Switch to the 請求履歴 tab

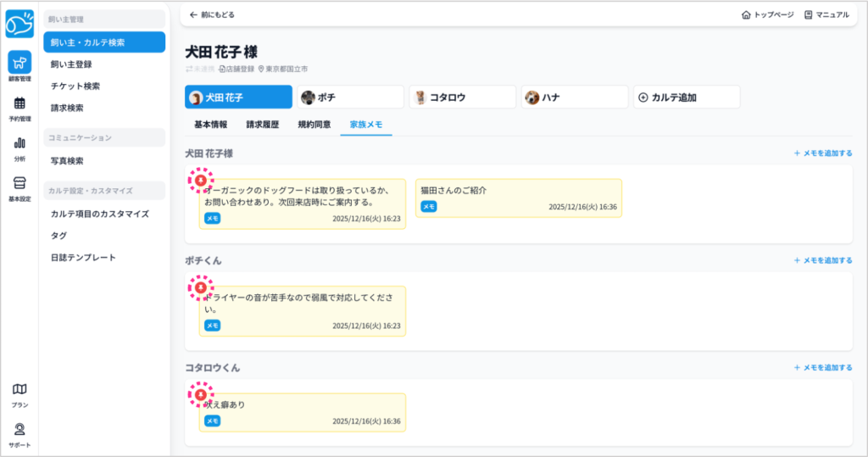262,125
